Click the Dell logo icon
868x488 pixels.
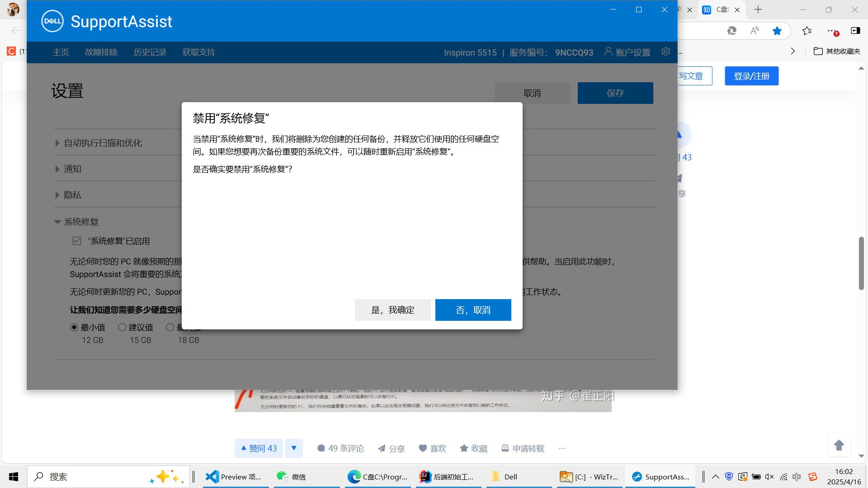pos(52,21)
